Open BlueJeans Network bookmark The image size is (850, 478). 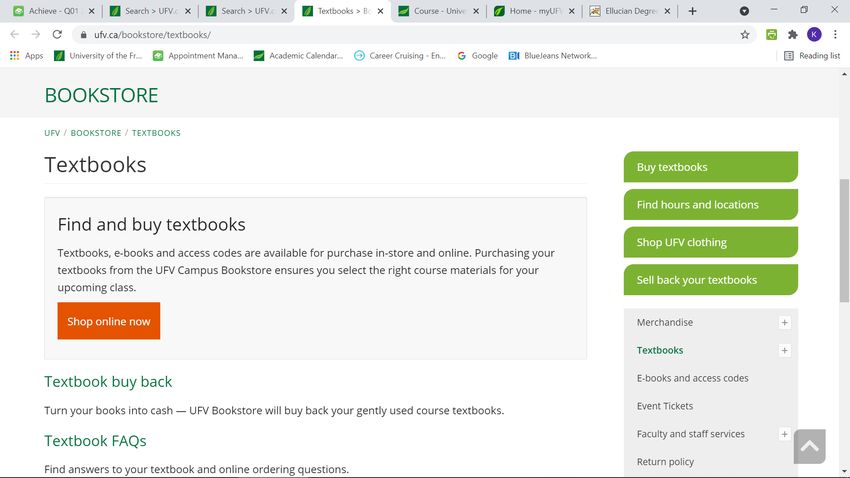click(552, 55)
